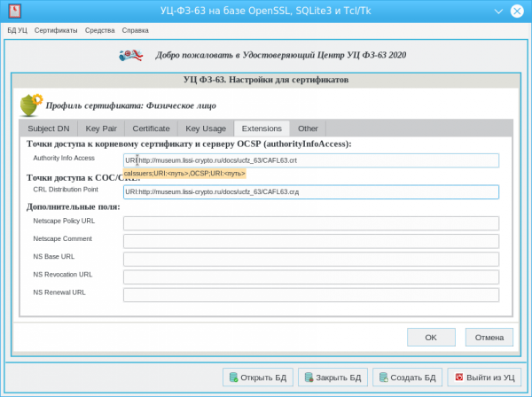Switch to the Other tab
Image resolution: width=532 pixels, height=397 pixels.
pos(308,128)
